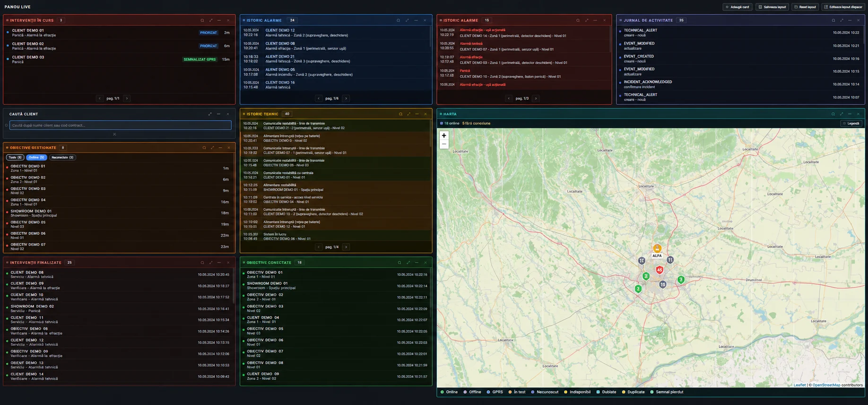Screen dimensions: 868x405
Task: Open the OpenStreetMap contributors link
Action: coord(826,385)
